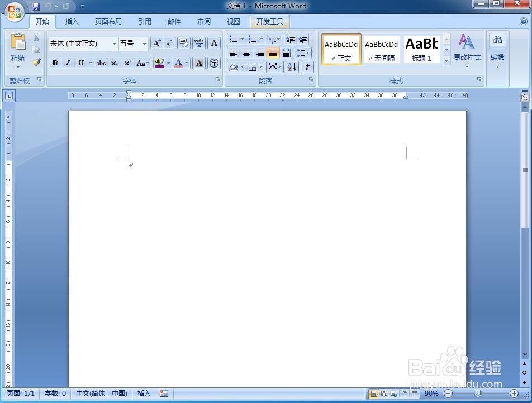Open the Bullets list dropdown arrow
The image size is (532, 403).
[x=243, y=39]
